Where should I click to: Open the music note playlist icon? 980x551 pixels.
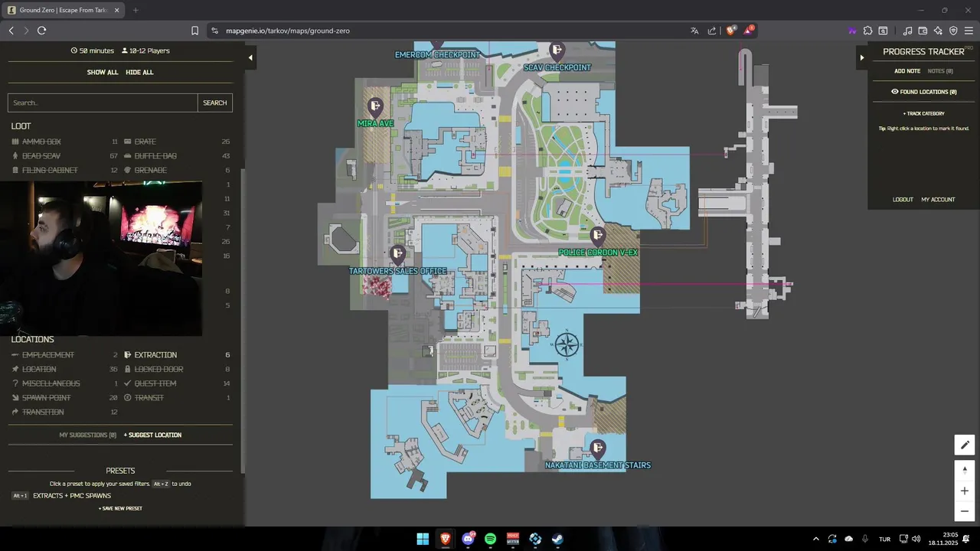point(907,31)
